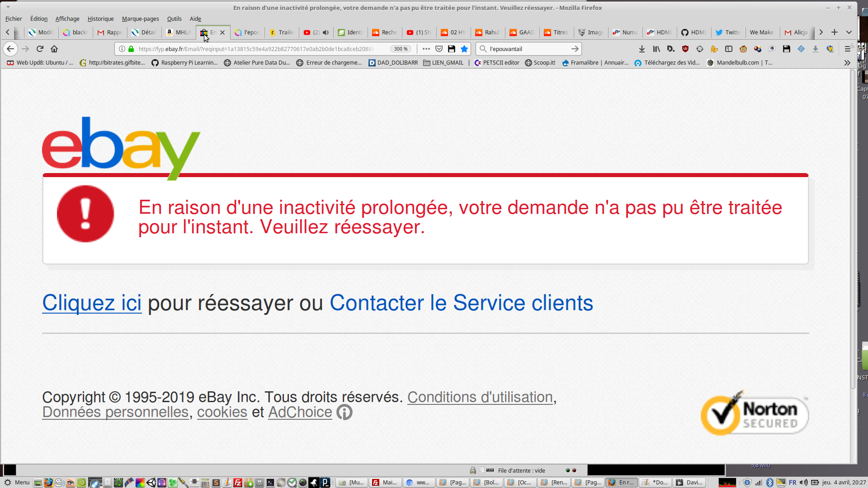Click the Greasemonkey monkey icon

(743, 49)
